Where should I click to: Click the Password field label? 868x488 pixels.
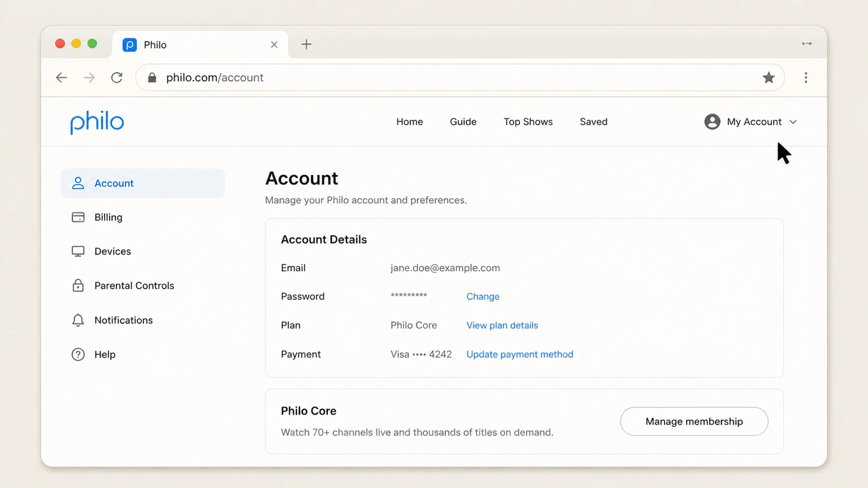tap(303, 297)
